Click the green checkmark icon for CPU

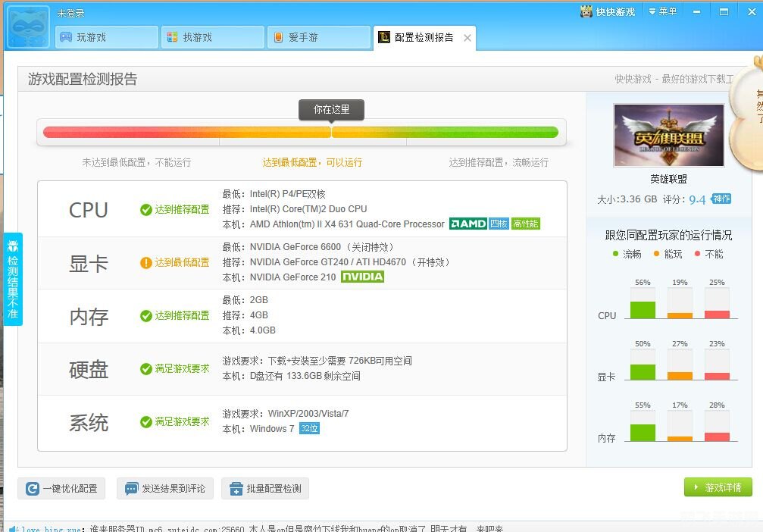(x=146, y=210)
